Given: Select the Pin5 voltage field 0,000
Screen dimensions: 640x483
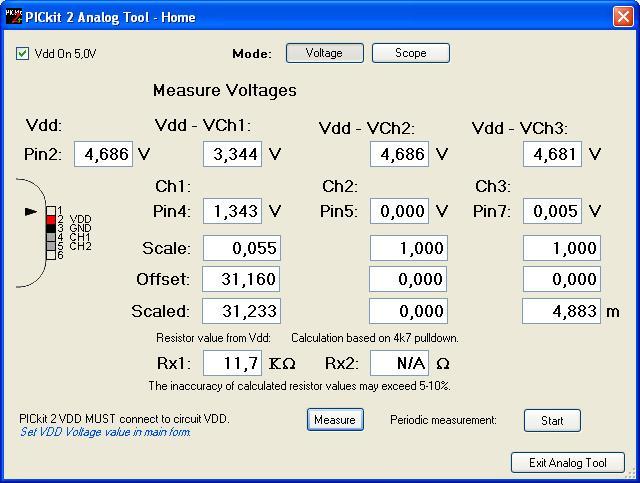Looking at the screenshot, I should pyautogui.click(x=400, y=211).
